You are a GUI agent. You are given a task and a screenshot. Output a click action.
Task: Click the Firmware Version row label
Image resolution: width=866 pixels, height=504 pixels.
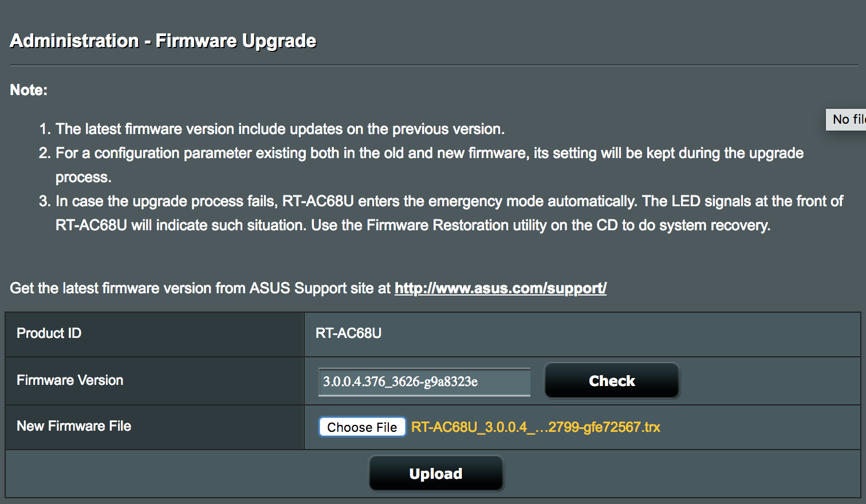70,380
